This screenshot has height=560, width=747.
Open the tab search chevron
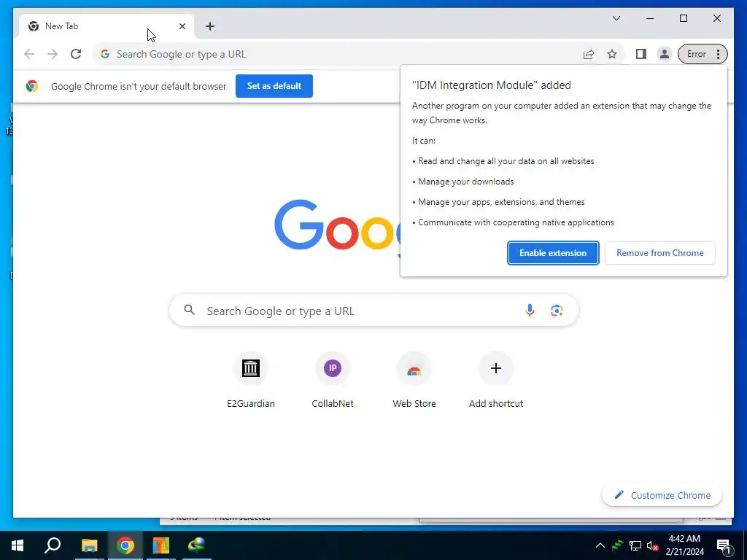click(x=616, y=18)
